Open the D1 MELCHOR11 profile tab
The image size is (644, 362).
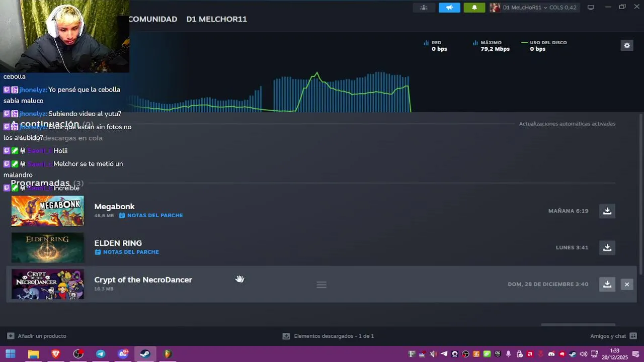[216, 19]
